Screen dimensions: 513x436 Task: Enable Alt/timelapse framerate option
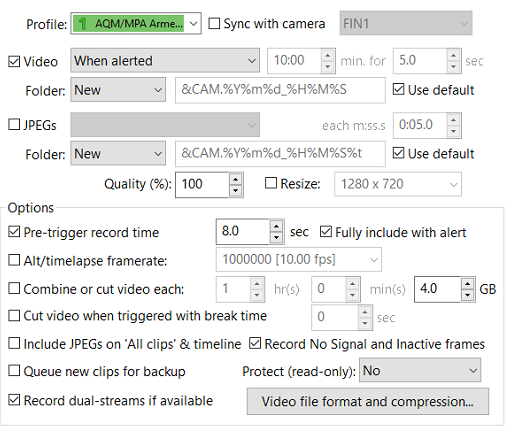coord(14,260)
